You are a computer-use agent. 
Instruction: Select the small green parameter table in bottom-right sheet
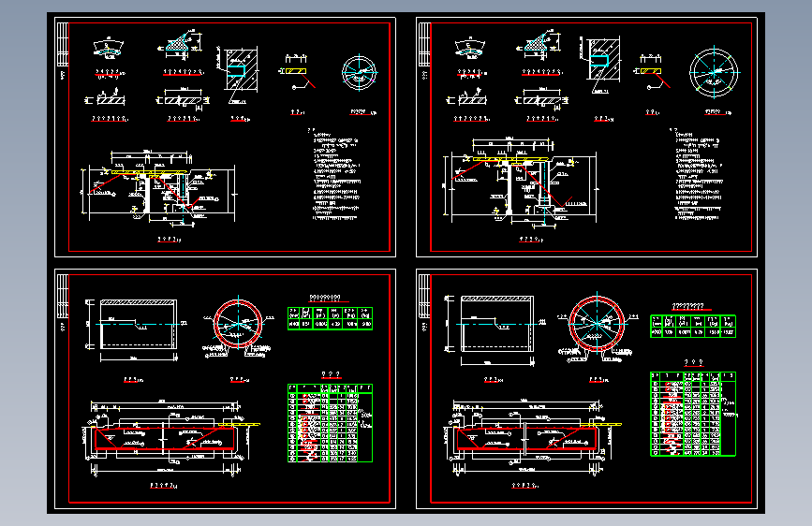(693, 326)
